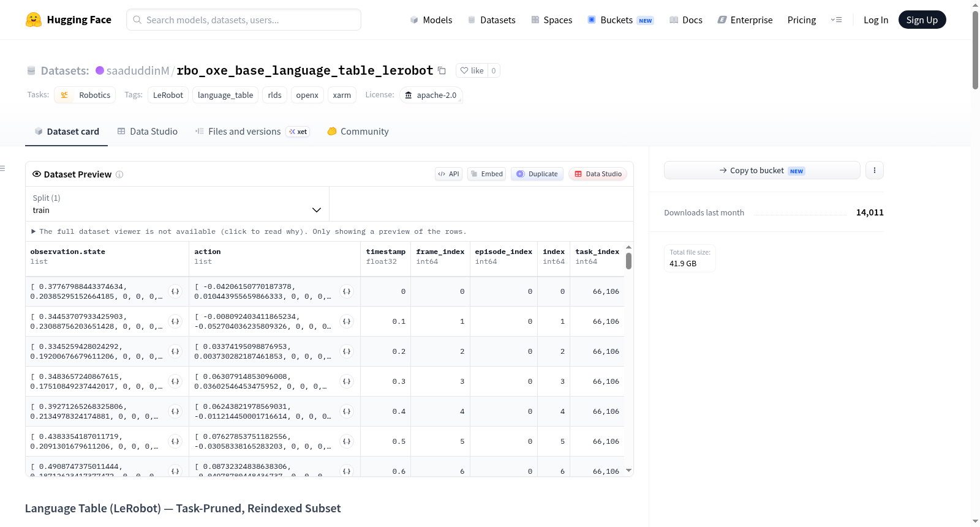Open the Split train dropdown
Viewport: 980px width, 527px height.
point(177,204)
